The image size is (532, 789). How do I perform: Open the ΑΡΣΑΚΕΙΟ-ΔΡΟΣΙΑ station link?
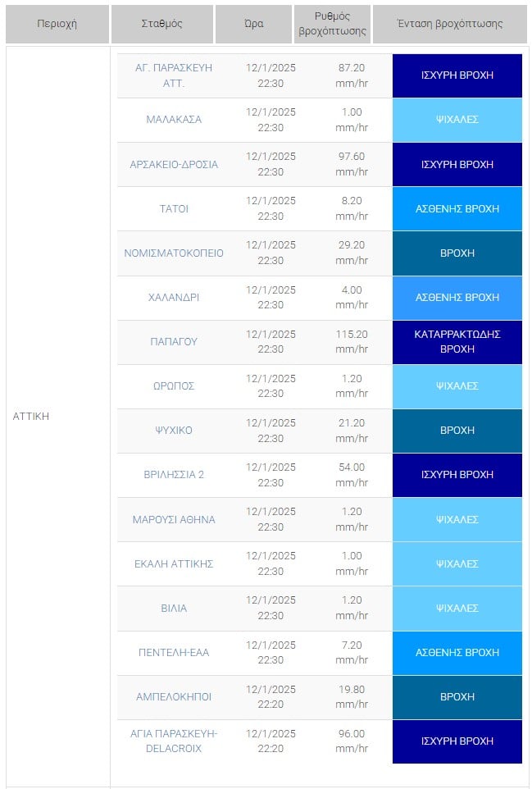click(174, 164)
